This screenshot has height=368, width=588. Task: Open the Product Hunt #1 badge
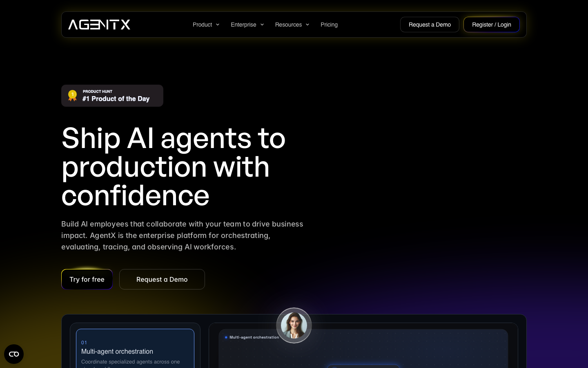(x=112, y=96)
